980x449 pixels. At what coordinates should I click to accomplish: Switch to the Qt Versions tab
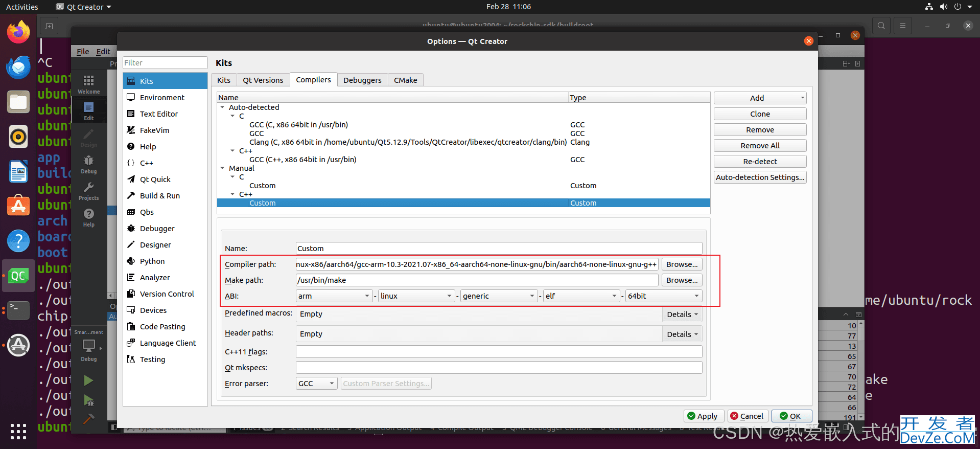(263, 80)
